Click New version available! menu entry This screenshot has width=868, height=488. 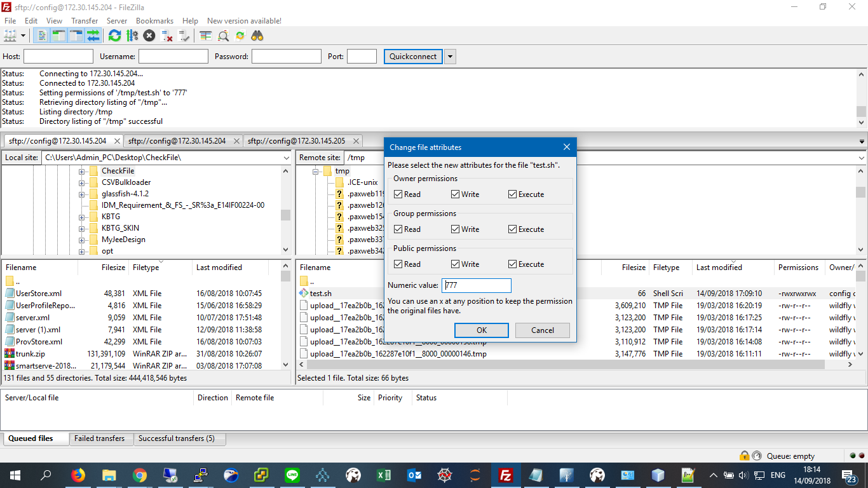click(x=244, y=21)
